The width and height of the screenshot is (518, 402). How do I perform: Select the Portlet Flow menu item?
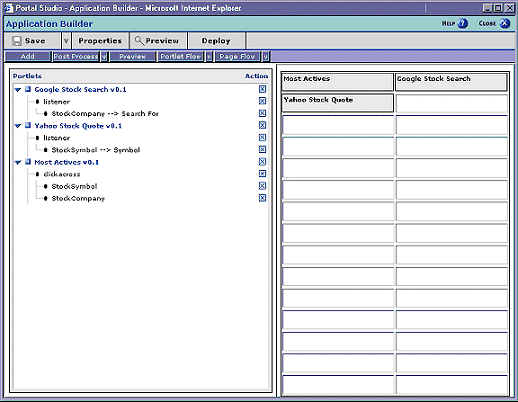[x=181, y=56]
